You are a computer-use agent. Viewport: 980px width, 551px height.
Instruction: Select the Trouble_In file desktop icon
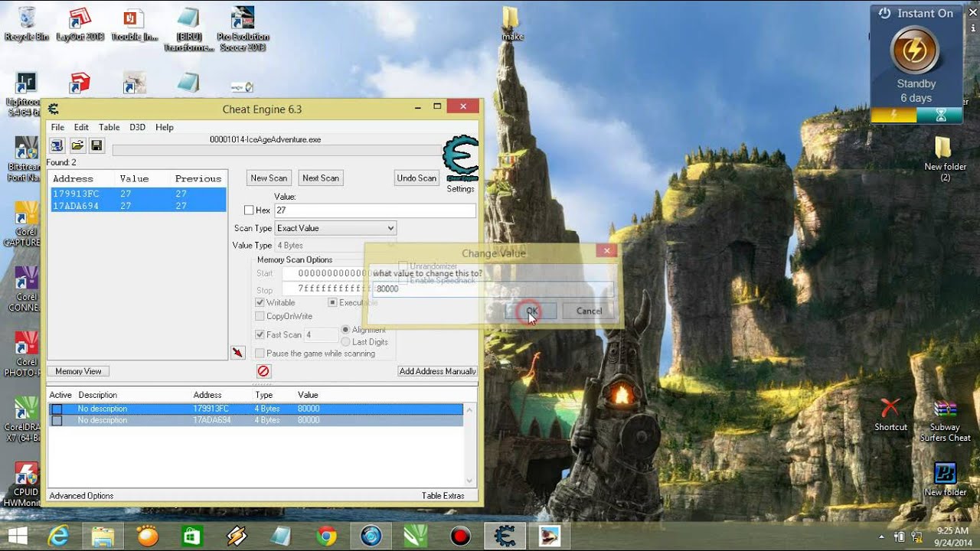coord(135,24)
